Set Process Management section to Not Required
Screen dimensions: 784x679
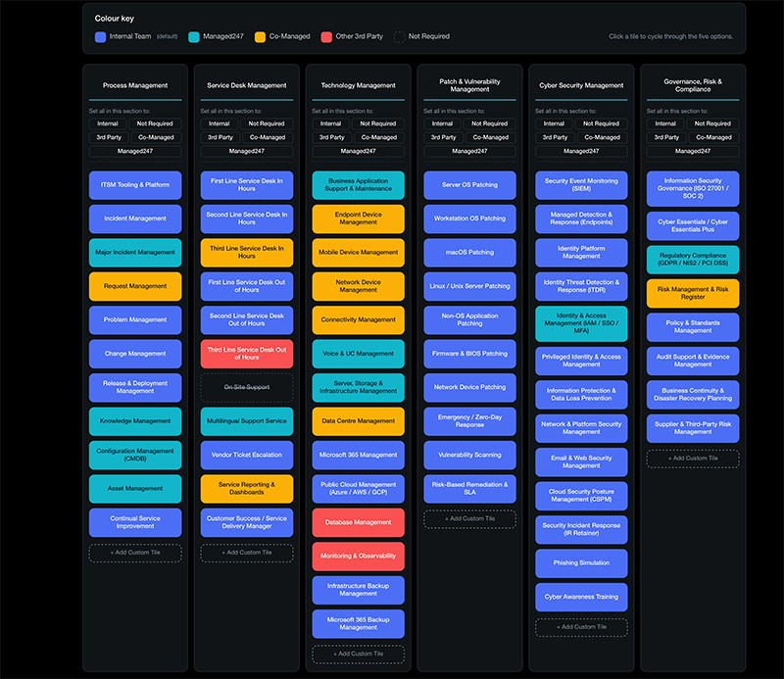pyautogui.click(x=155, y=123)
